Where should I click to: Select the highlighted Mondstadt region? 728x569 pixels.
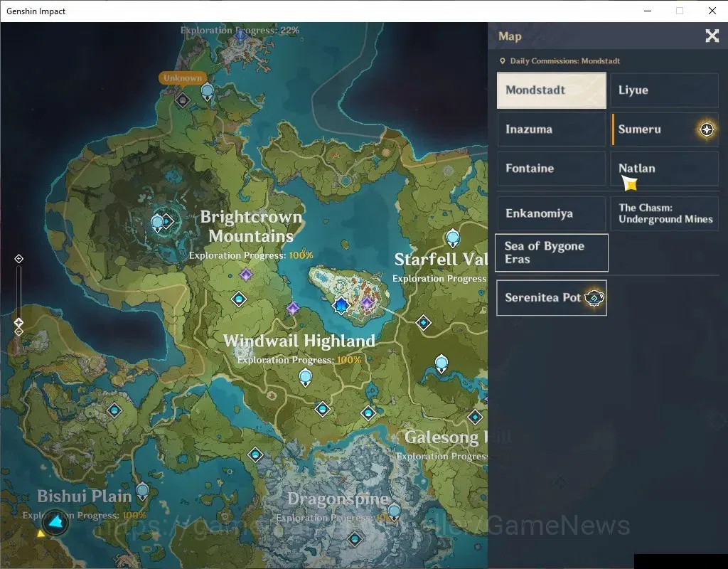[x=552, y=90]
